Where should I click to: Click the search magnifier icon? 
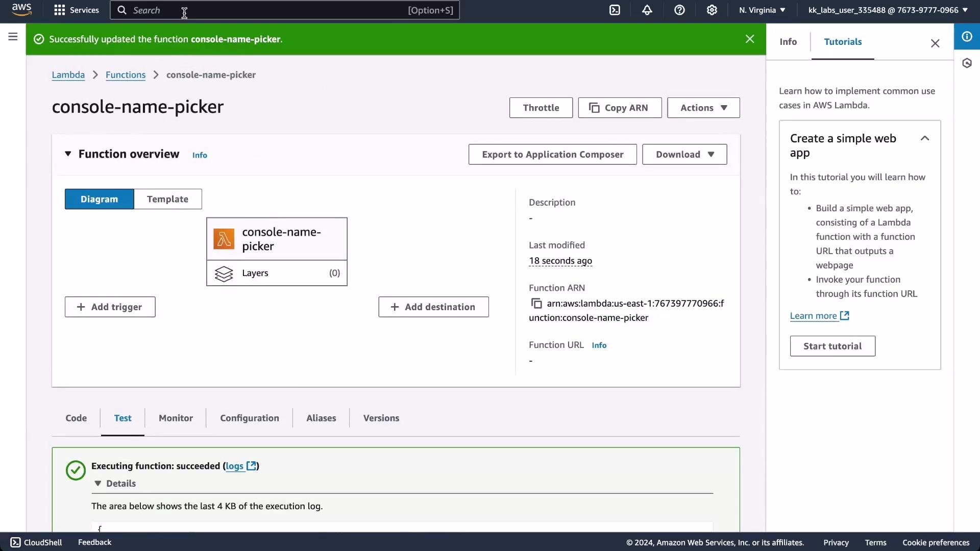(122, 10)
